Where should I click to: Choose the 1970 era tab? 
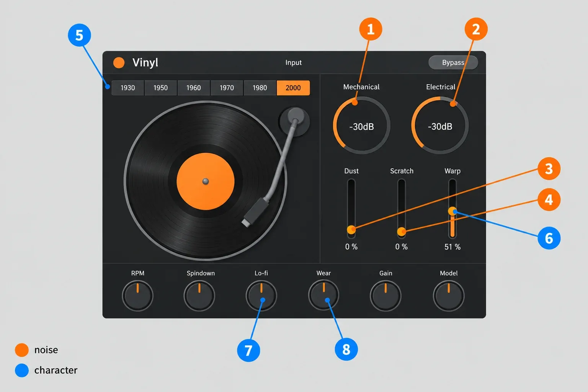[227, 88]
